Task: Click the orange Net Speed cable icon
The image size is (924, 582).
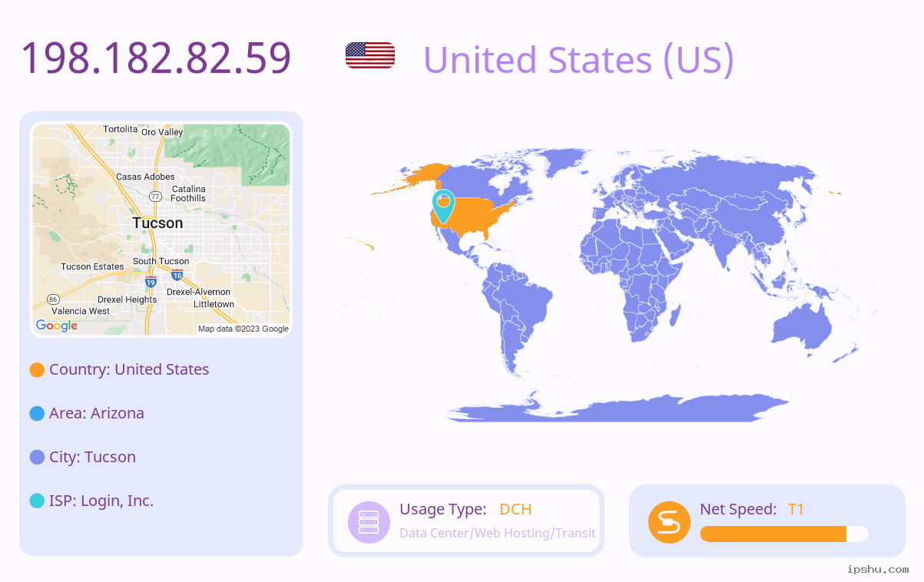Action: pos(670,522)
